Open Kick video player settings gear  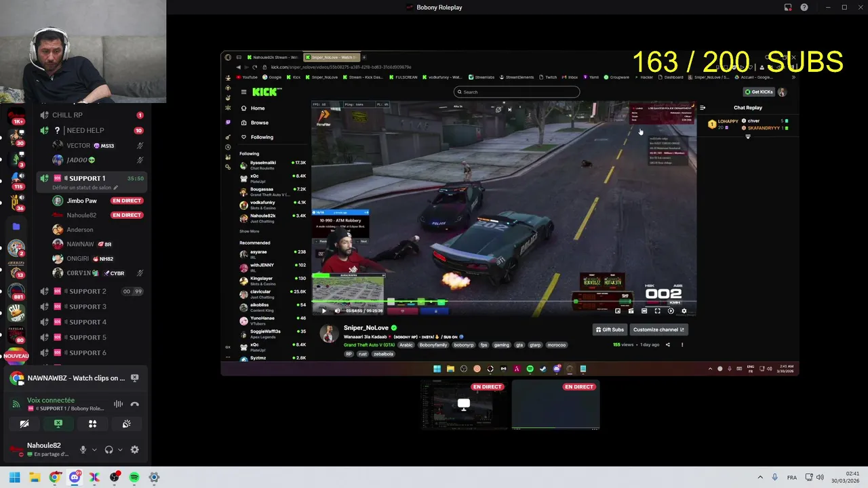point(684,311)
